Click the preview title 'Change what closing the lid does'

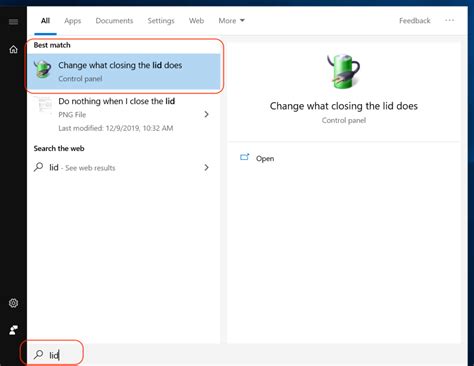(344, 106)
